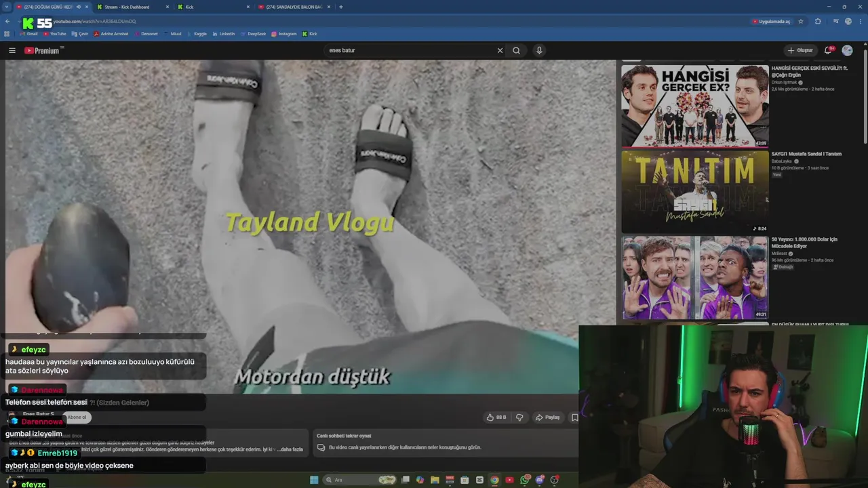Click 'Uygulamada aç' button
The image size is (868, 488).
tap(771, 21)
